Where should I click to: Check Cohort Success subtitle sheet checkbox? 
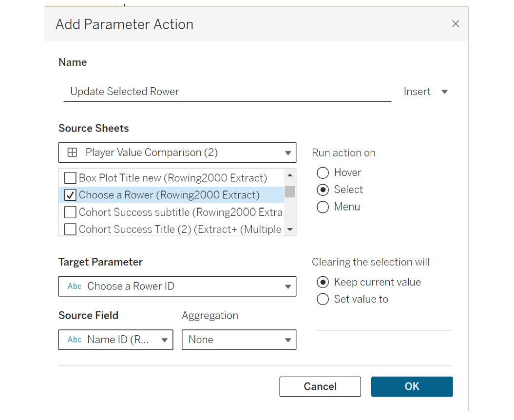(70, 212)
